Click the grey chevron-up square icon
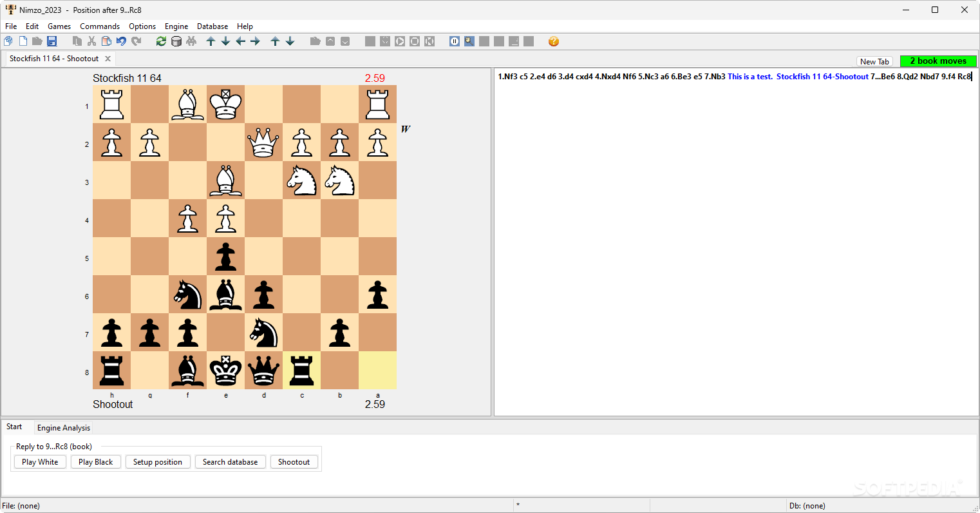The image size is (980, 513). coord(330,41)
